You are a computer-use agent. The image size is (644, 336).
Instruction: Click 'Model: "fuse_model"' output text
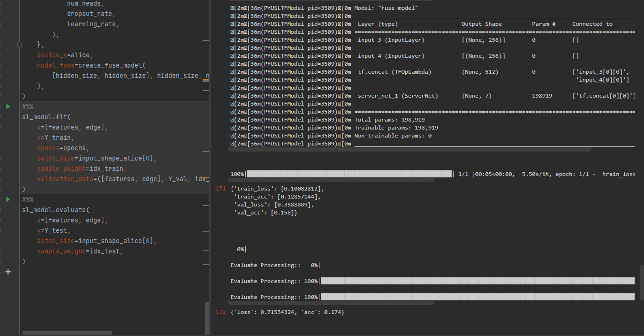(x=386, y=8)
